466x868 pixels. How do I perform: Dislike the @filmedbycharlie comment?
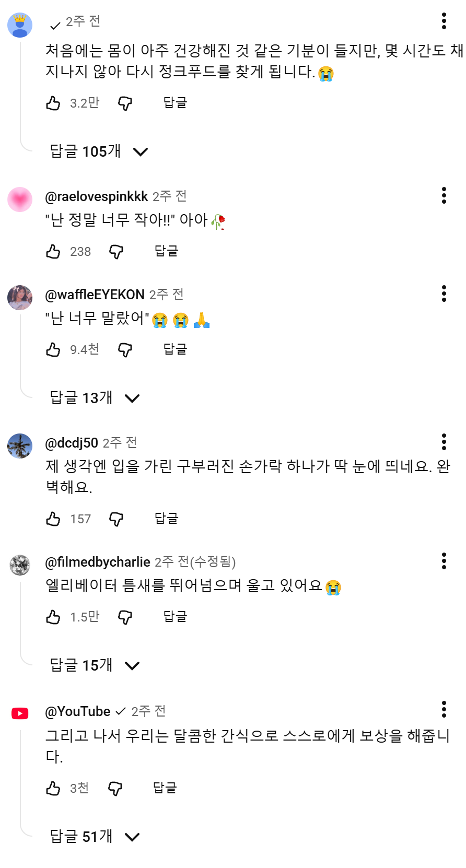125,617
